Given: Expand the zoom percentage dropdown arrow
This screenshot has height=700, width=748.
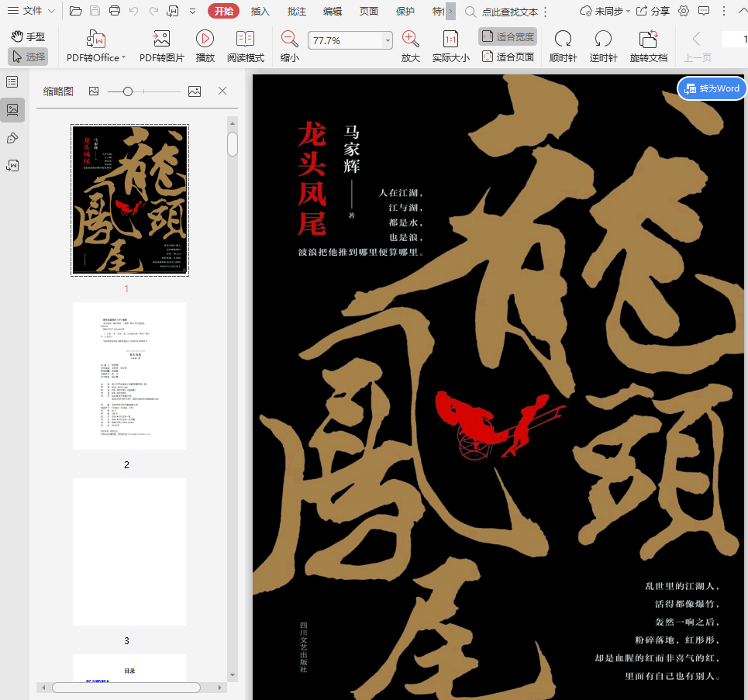Looking at the screenshot, I should pos(388,40).
